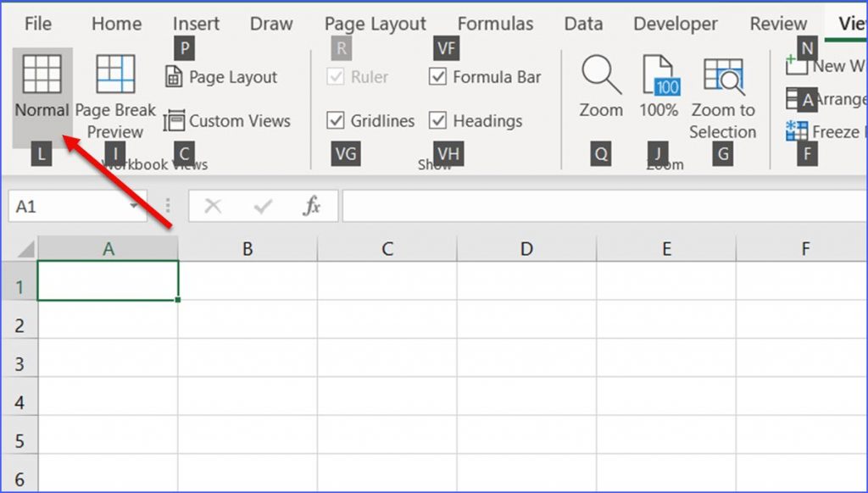Viewport: 868px width, 493px height.
Task: Switch to the Page Layout ribbon tab
Action: pyautogui.click(x=375, y=24)
